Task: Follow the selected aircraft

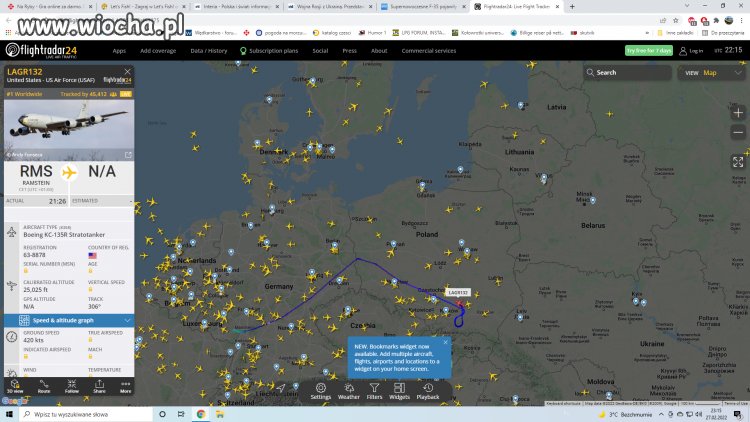Action: coord(72,386)
